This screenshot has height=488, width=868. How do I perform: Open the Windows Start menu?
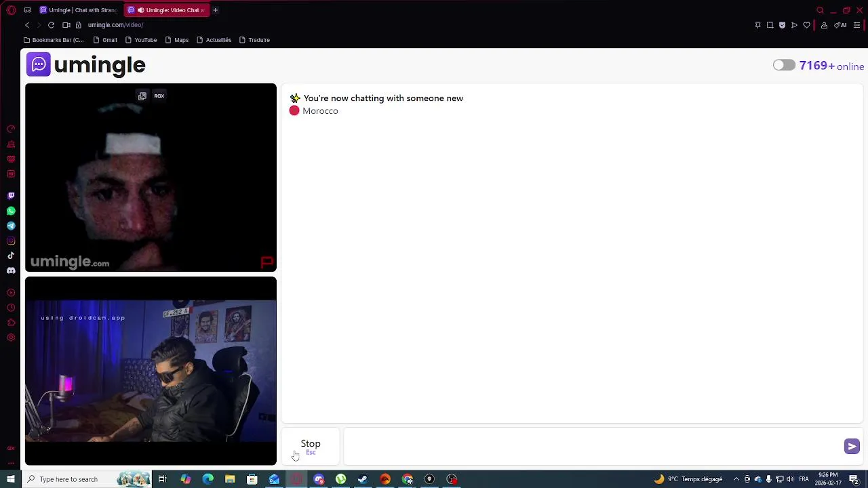pos(11,479)
